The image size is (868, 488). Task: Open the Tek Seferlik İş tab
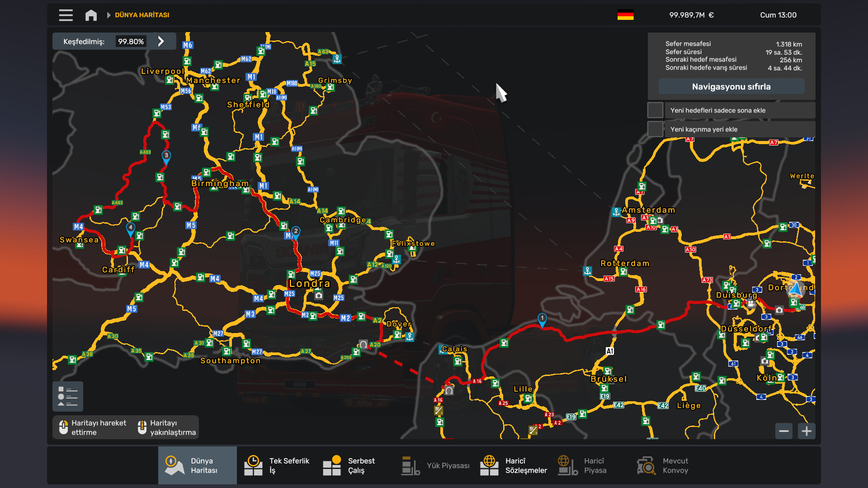click(x=277, y=465)
